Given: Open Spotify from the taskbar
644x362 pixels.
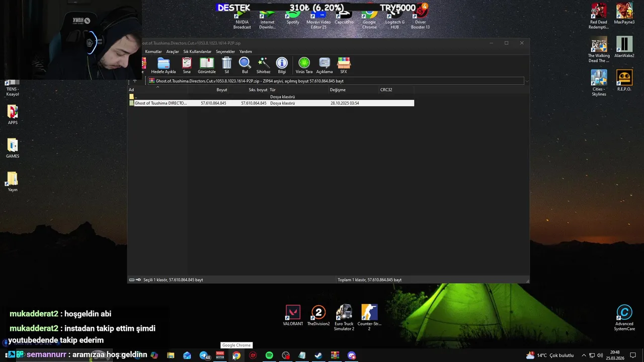Looking at the screenshot, I should coord(269,355).
